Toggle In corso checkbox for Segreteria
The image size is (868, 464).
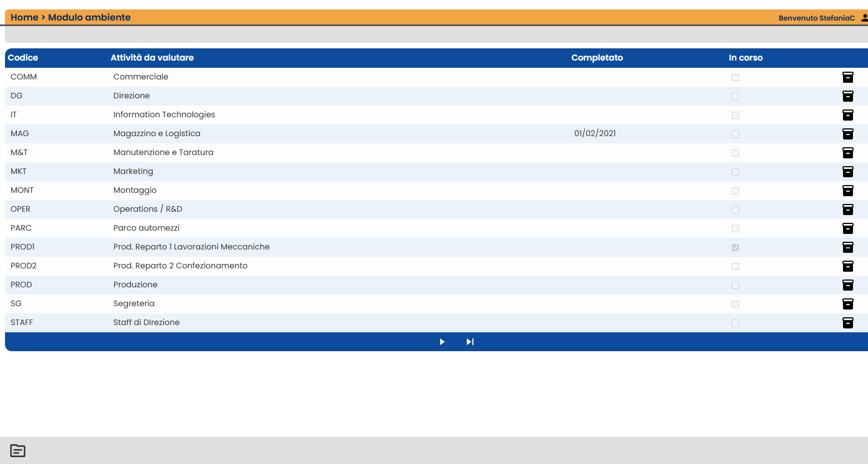coord(735,304)
